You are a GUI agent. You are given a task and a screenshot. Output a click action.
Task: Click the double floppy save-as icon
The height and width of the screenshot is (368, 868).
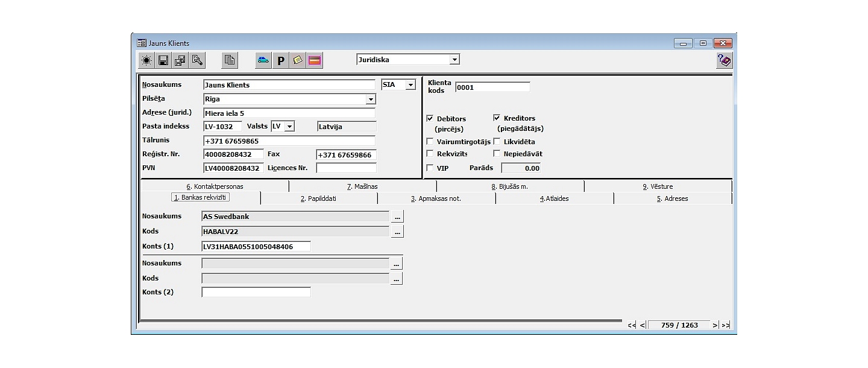179,60
